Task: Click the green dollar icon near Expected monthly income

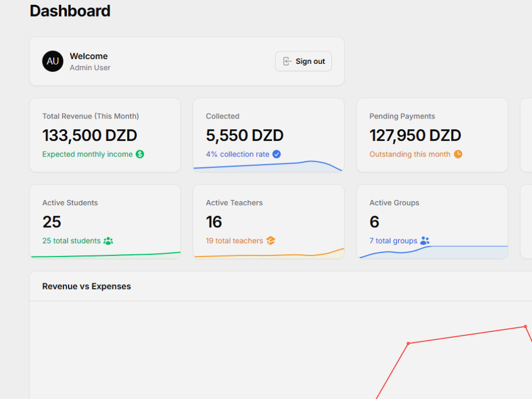Action: 140,154
